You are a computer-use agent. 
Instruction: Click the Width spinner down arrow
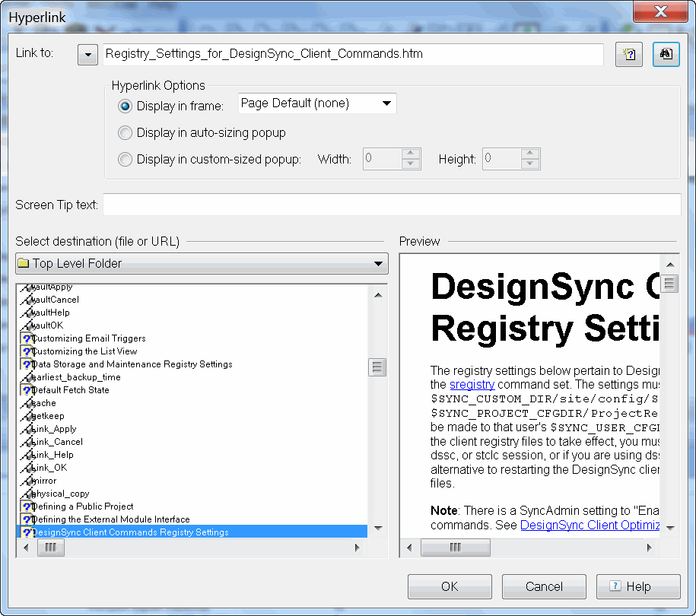coord(411,164)
